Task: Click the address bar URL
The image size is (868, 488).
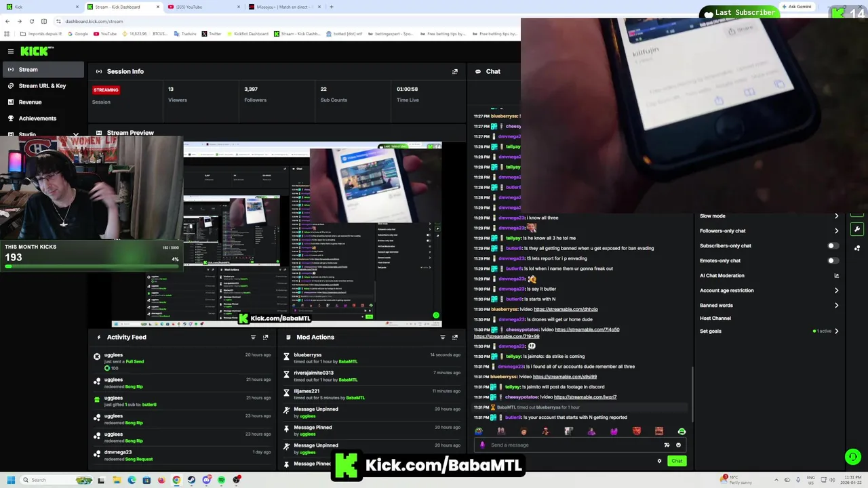Action: [x=94, y=21]
